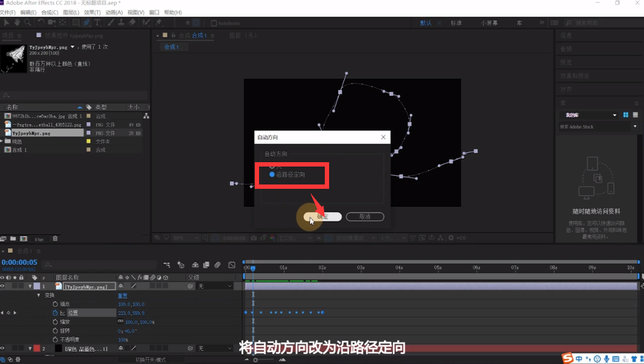Image resolution: width=644 pixels, height=364 pixels.
Task: Toggle the 不透明度 stopwatch
Action: point(55,339)
